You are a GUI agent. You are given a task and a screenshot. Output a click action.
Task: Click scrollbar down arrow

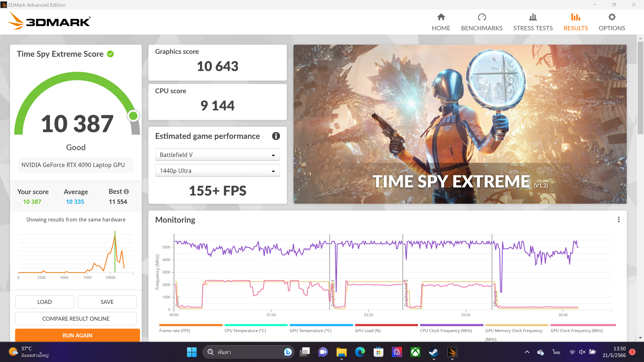(640, 338)
